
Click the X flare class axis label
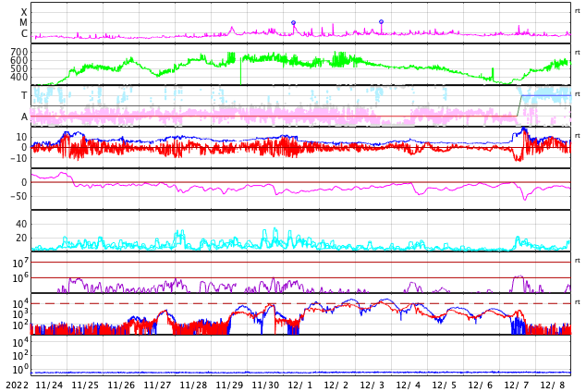pos(24,12)
